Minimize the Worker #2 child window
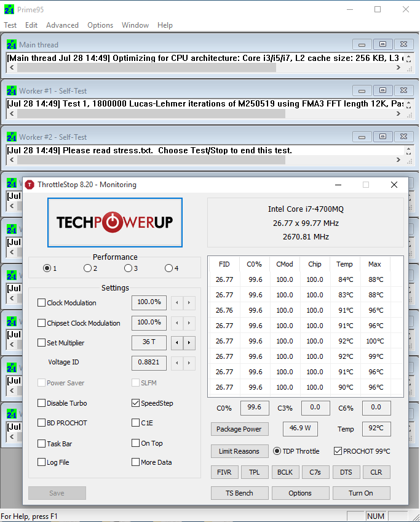Viewport: 420px width, 522px height. pyautogui.click(x=362, y=137)
